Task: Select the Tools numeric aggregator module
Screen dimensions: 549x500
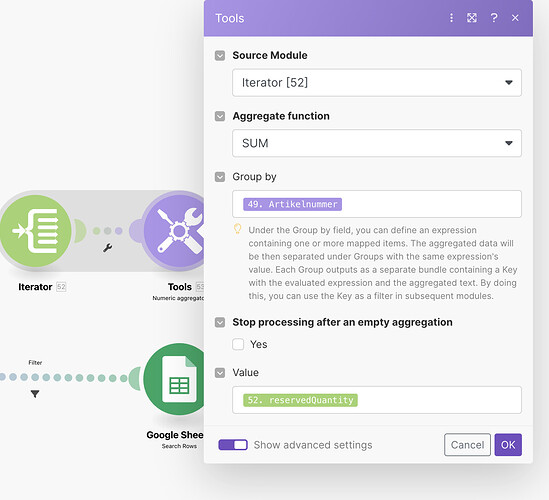Action: click(x=174, y=231)
